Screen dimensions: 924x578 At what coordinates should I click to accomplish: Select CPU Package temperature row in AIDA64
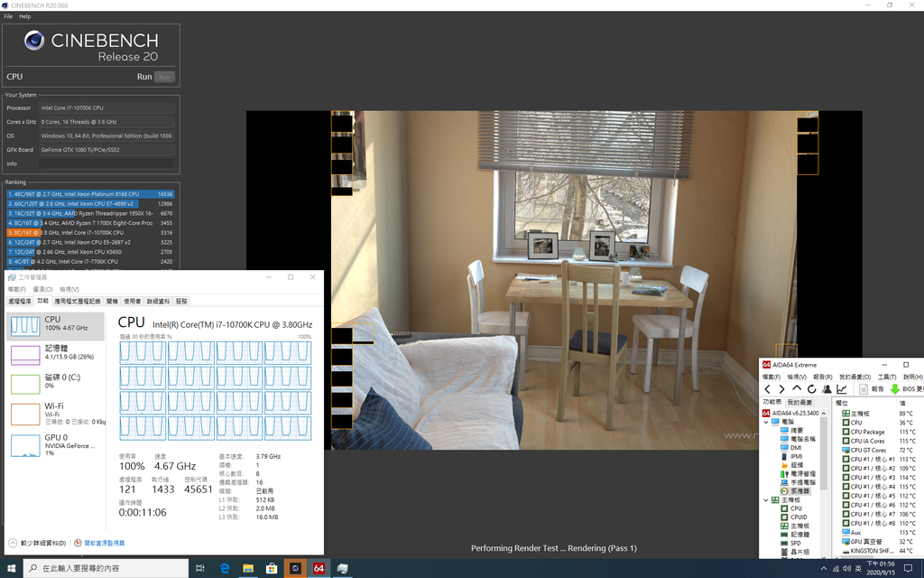point(879,432)
